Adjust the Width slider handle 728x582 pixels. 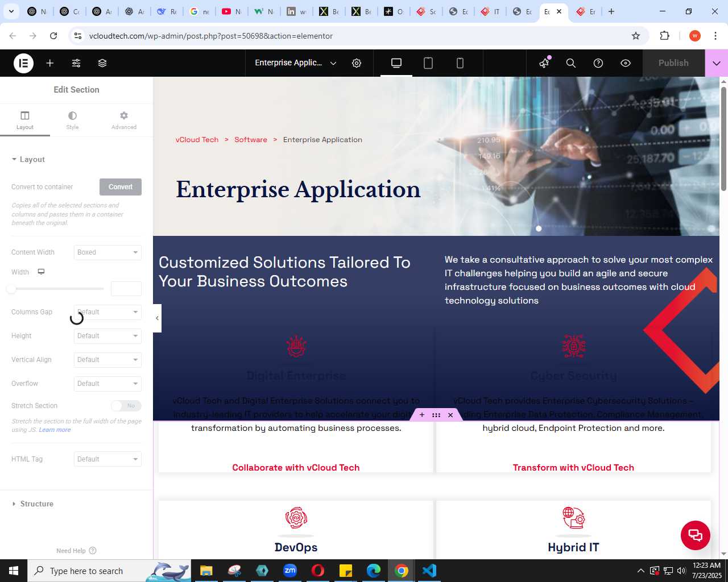pyautogui.click(x=11, y=289)
